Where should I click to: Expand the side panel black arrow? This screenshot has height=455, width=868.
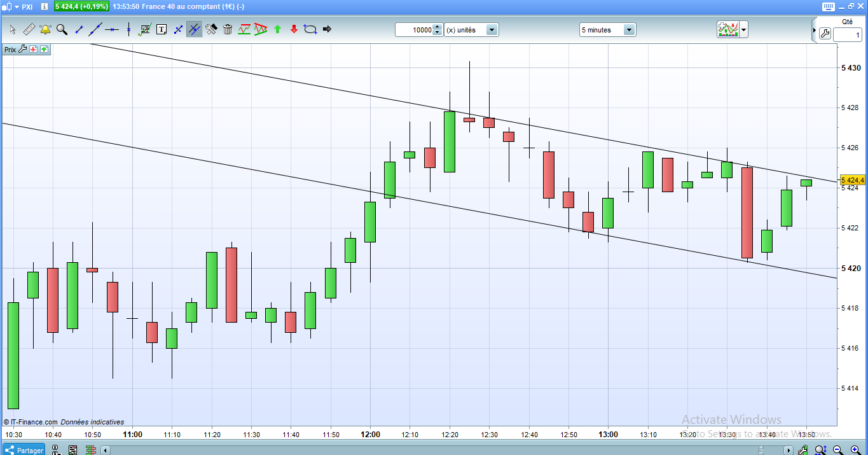click(815, 30)
